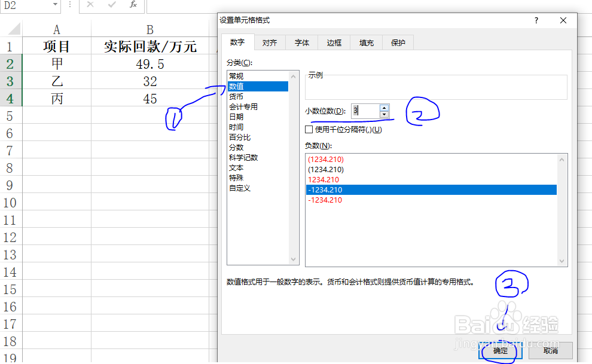The image size is (592, 364).
Task: Select 科学记数 in category list
Action: point(258,158)
